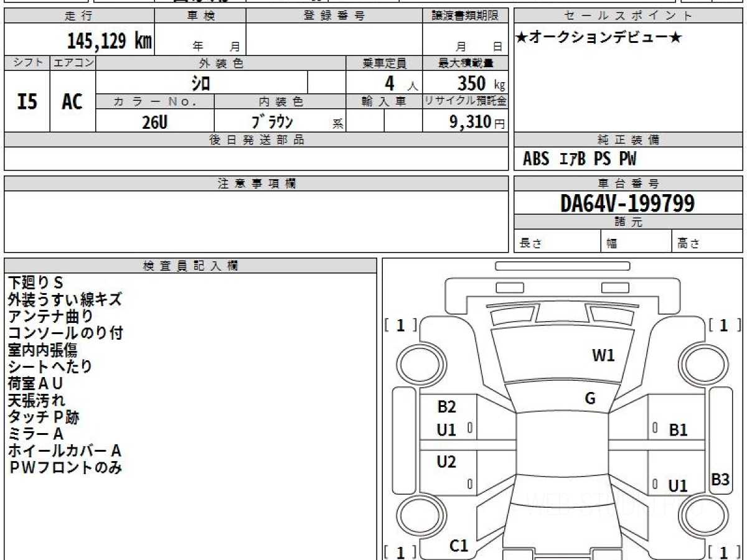Click the ★オークションデビュー★ sales point text
Image resolution: width=747 pixels, height=560 pixels.
click(x=599, y=38)
